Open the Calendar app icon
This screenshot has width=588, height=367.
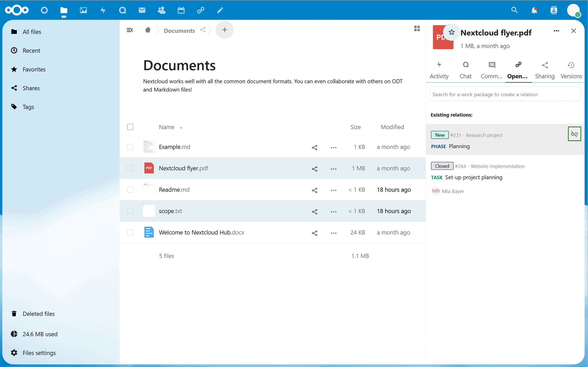[x=181, y=10]
